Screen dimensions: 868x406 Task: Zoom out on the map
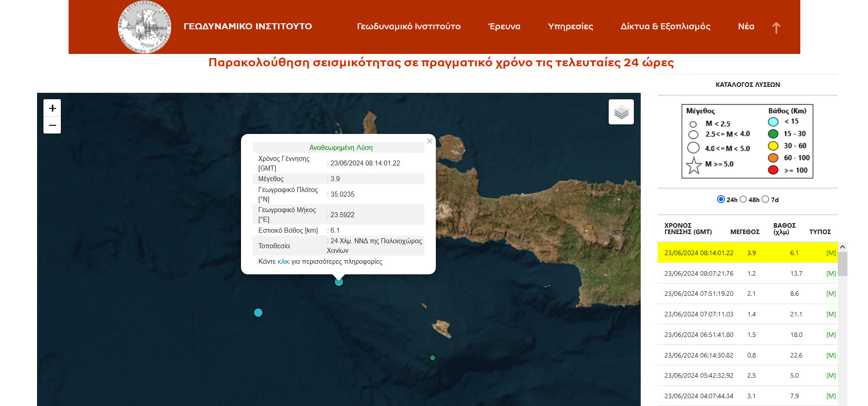pyautogui.click(x=52, y=125)
